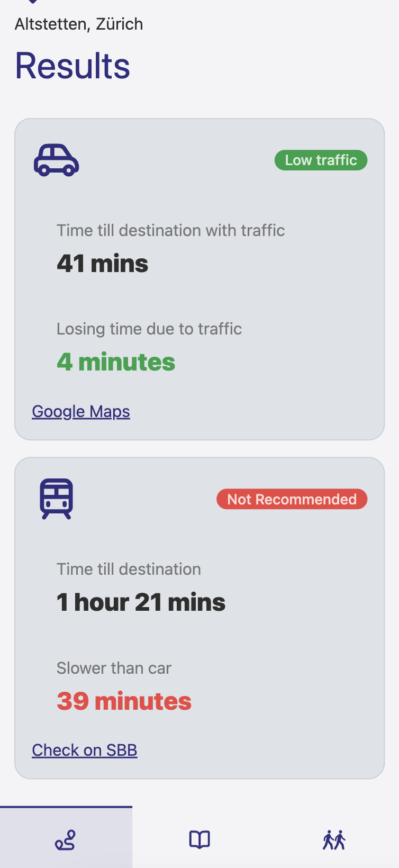Follow the Check on SBB link
Viewport: 399px width, 868px height.
pos(85,750)
